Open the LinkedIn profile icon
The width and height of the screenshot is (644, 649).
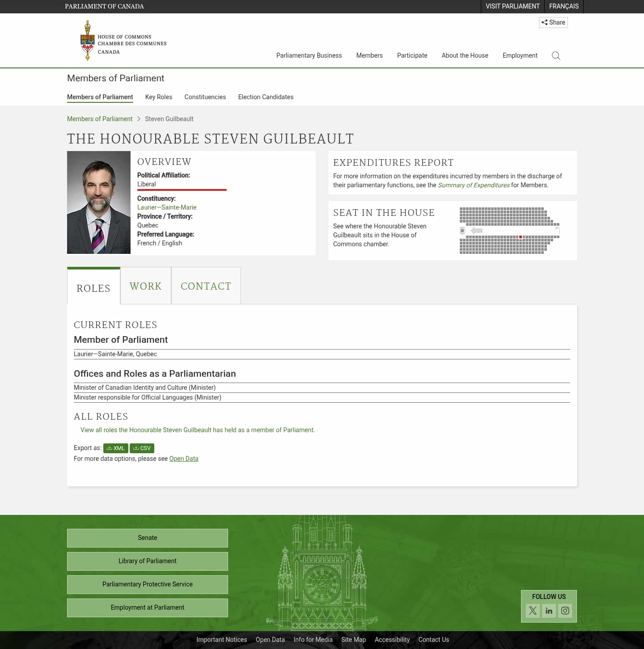(549, 611)
